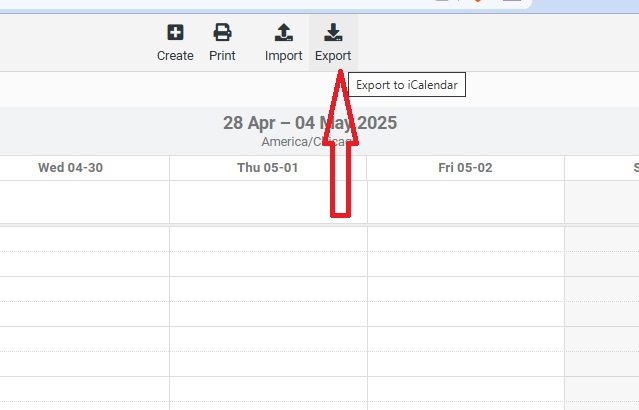Viewport: 639px width, 410px height.
Task: Export the calendar to iCalendar
Action: point(333,43)
